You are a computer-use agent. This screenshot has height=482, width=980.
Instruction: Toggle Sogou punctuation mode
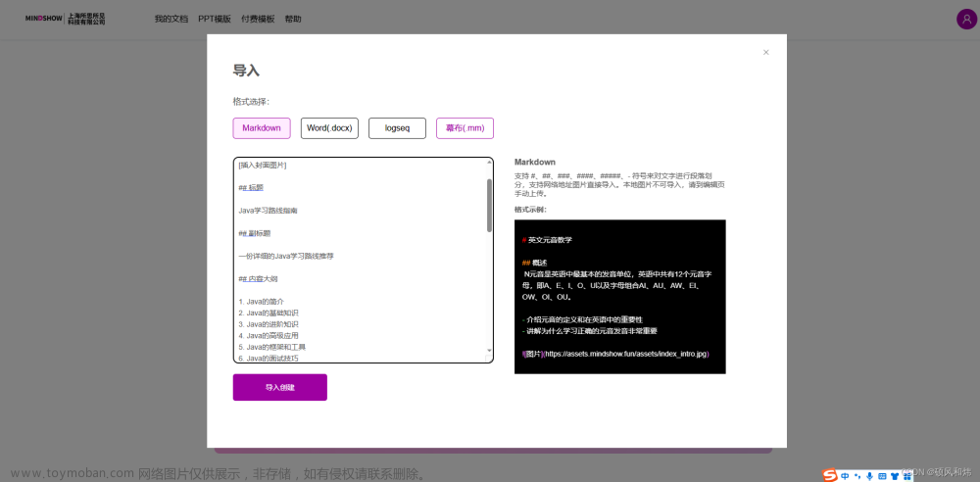coord(857,476)
